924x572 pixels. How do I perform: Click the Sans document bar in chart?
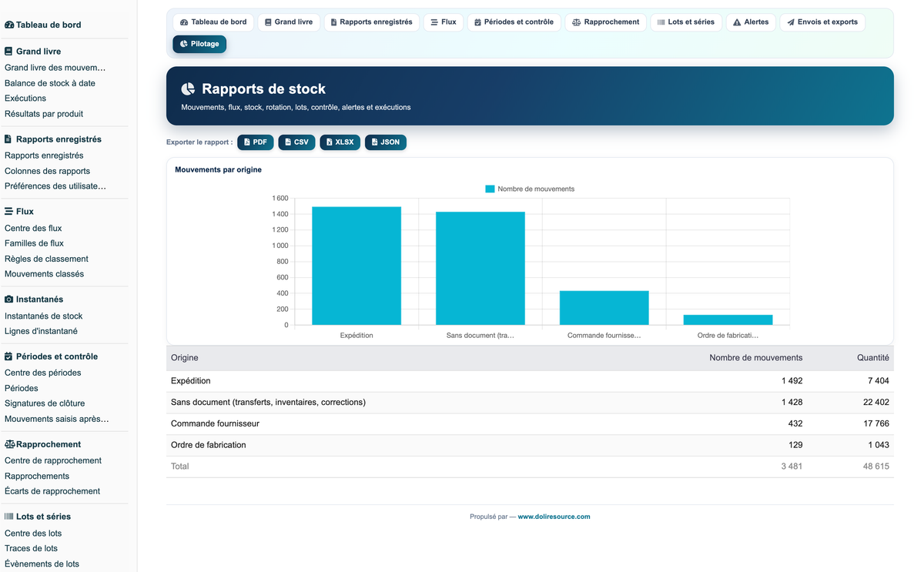click(480, 268)
